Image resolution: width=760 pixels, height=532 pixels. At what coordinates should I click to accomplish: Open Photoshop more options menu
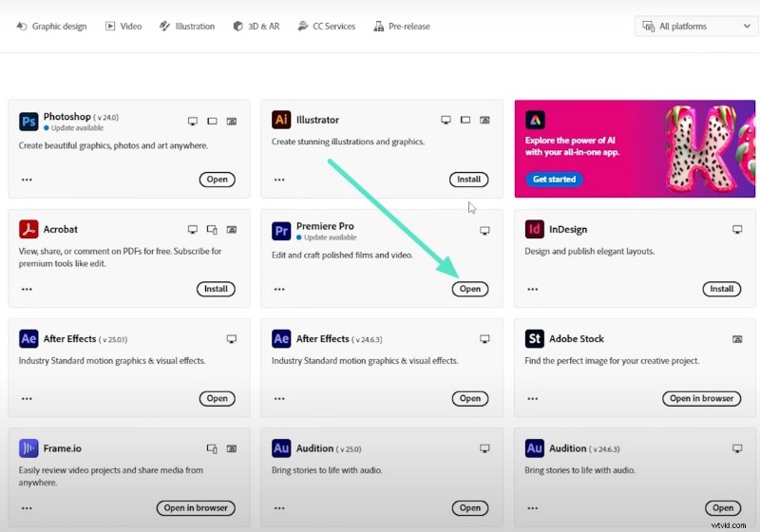tap(27, 180)
